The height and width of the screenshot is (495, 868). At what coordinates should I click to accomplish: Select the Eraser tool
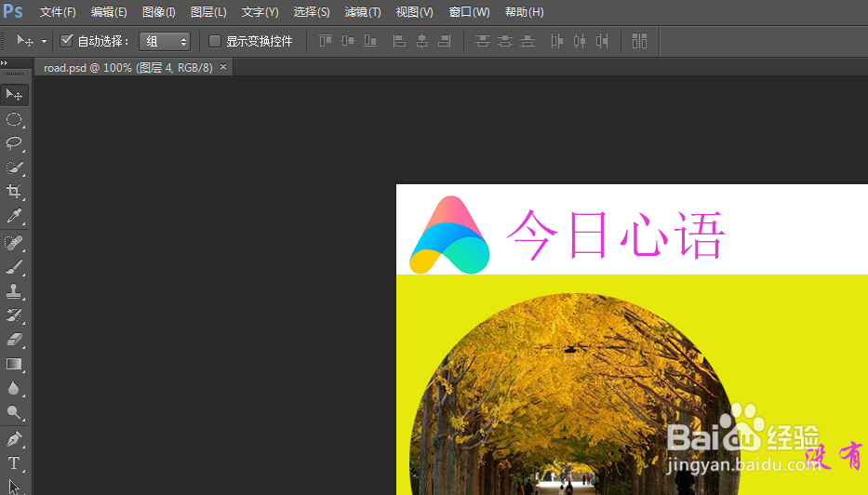[x=14, y=340]
